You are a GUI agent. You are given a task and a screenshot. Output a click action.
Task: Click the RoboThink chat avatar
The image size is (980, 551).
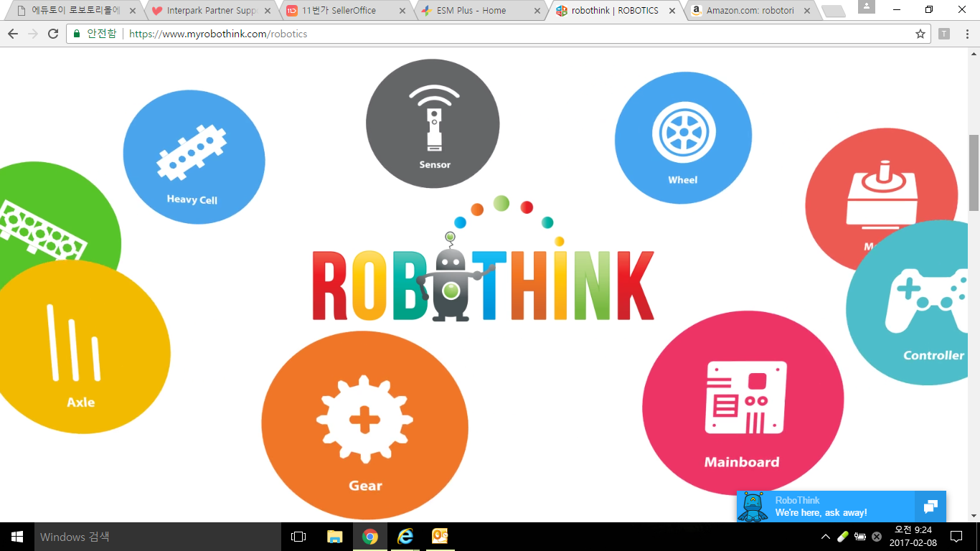[x=753, y=507]
